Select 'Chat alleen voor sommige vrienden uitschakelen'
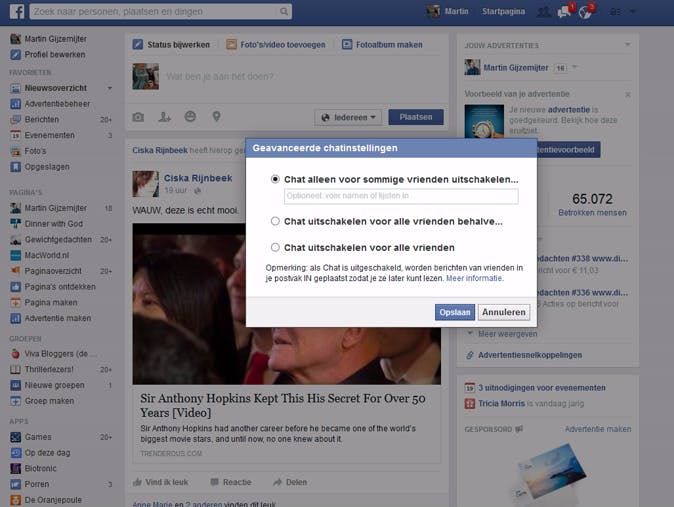The height and width of the screenshot is (507, 674). click(x=276, y=179)
